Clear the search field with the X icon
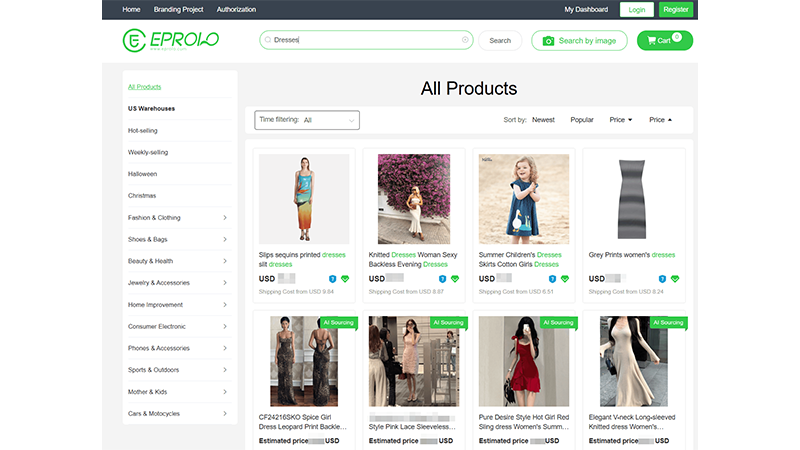800x450 pixels. click(x=464, y=40)
